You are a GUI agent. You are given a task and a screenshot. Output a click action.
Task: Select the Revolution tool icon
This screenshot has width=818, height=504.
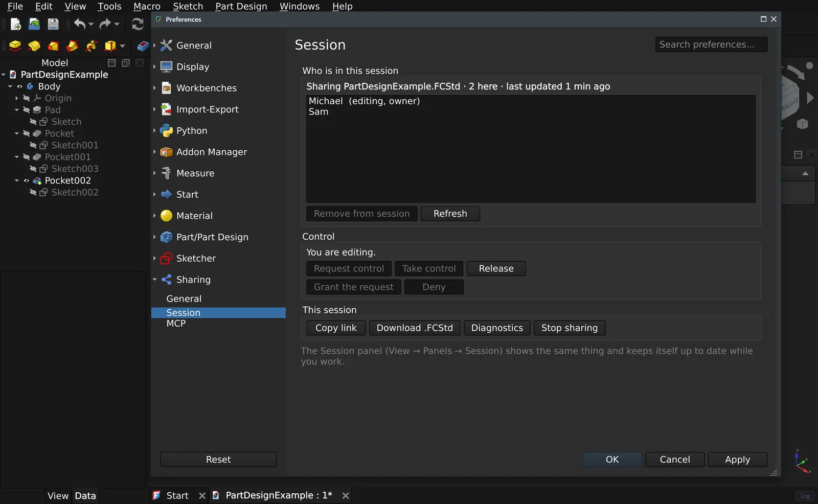[x=34, y=46]
